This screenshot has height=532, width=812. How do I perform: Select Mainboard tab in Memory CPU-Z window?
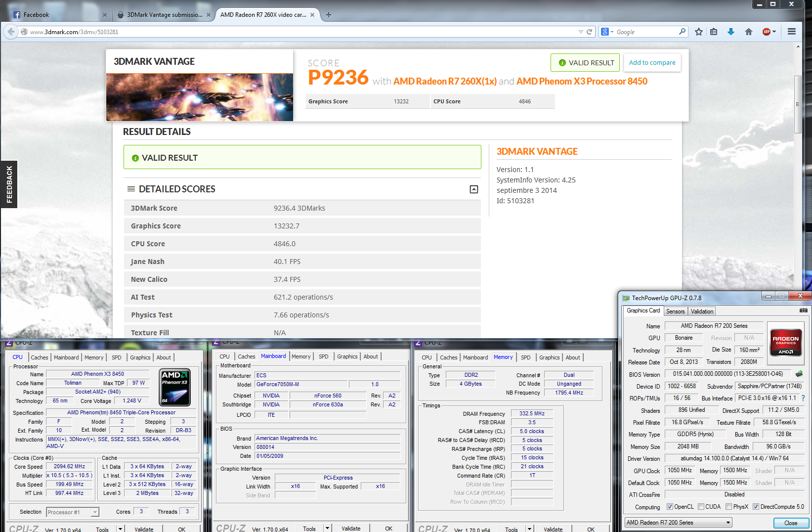pyautogui.click(x=475, y=357)
